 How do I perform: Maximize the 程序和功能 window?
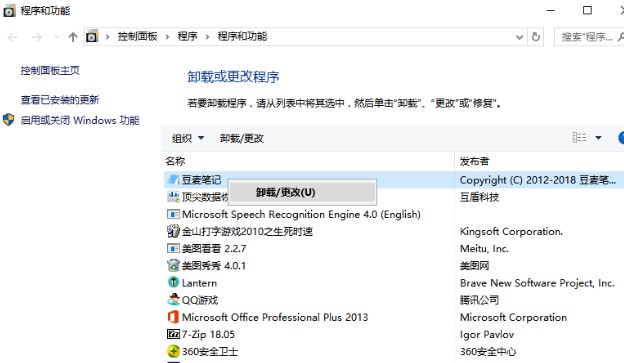[587, 10]
